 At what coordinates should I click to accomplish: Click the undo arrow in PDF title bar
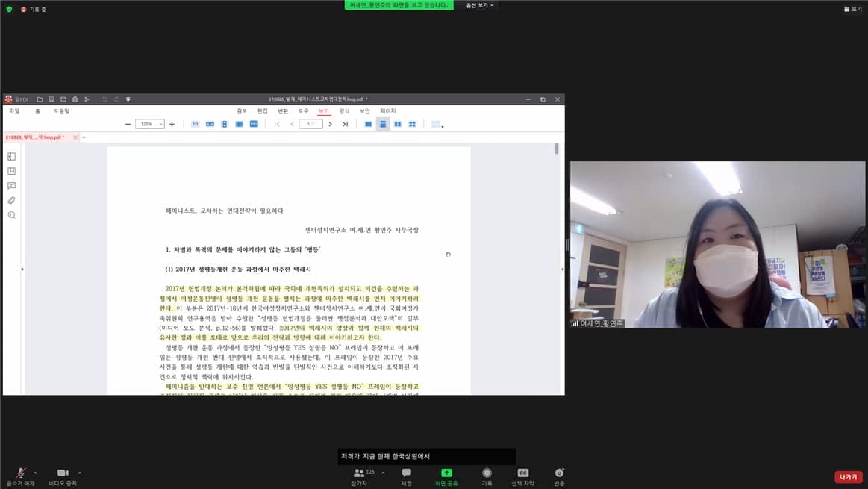pyautogui.click(x=104, y=99)
